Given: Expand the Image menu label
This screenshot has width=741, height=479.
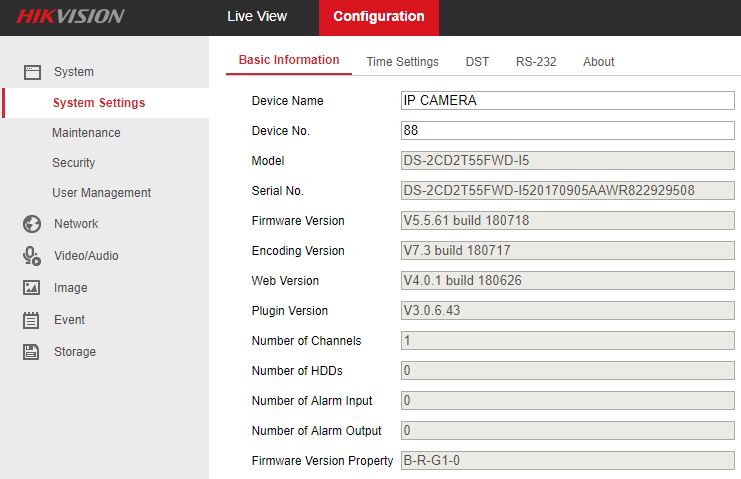Looking at the screenshot, I should point(70,288).
